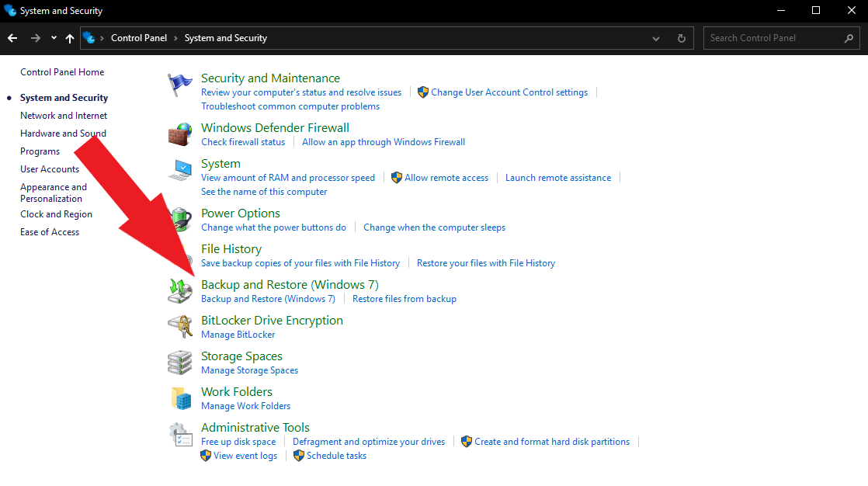
Task: Click Allow remote access link
Action: (x=446, y=178)
